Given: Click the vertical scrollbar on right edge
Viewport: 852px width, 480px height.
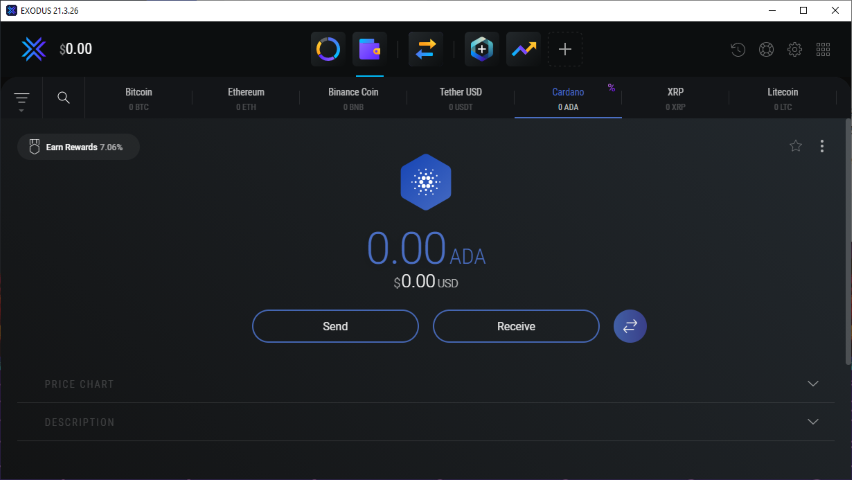Looking at the screenshot, I should [848, 240].
